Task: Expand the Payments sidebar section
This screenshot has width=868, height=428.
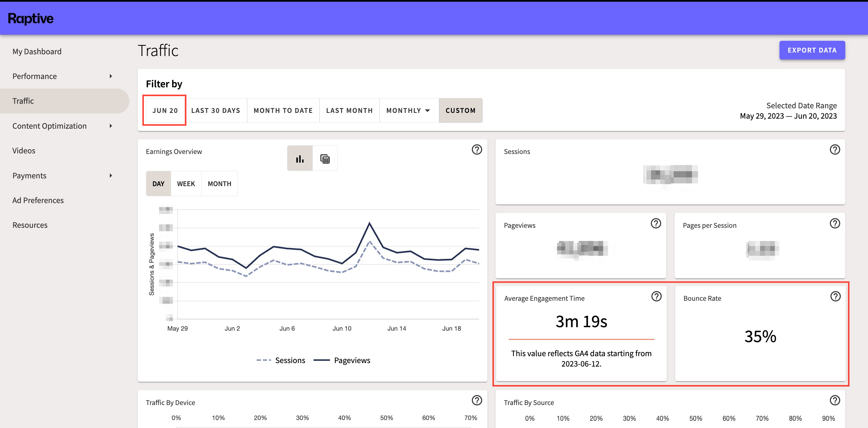Action: [29, 175]
